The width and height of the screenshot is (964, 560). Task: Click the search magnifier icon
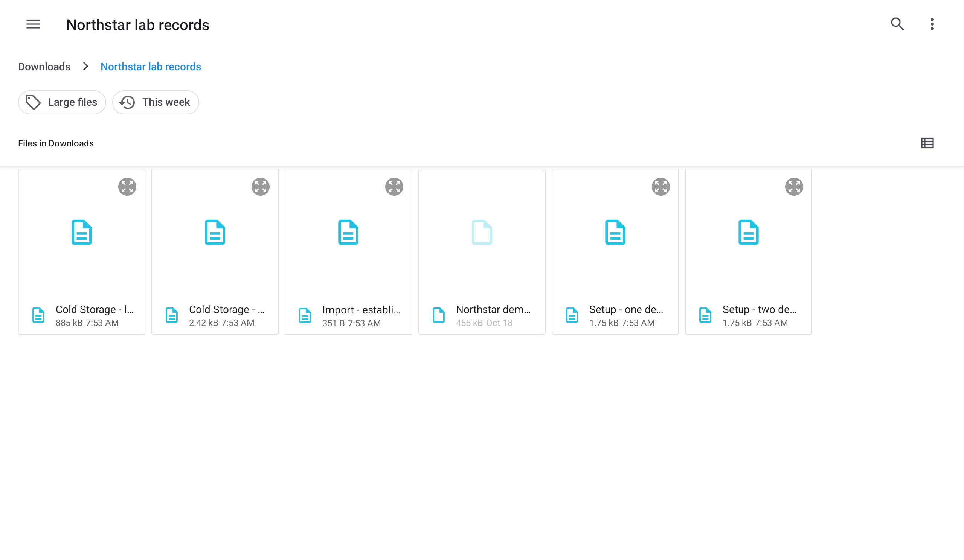coord(897,24)
